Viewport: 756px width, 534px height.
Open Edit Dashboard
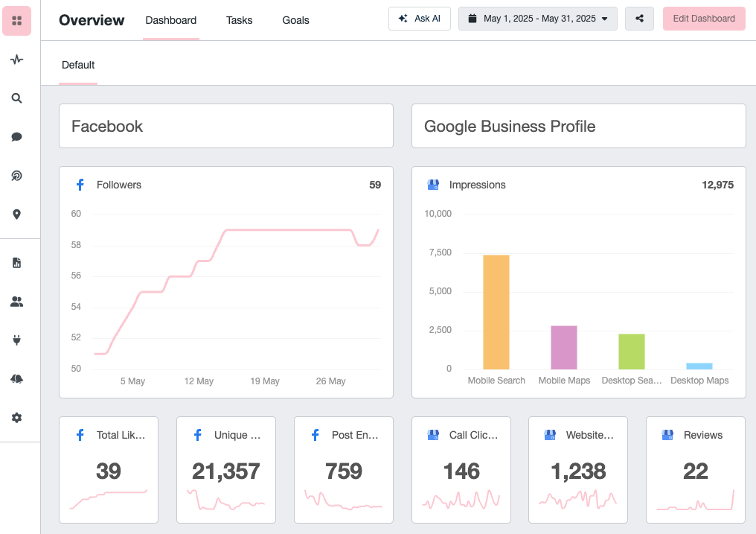703,18
